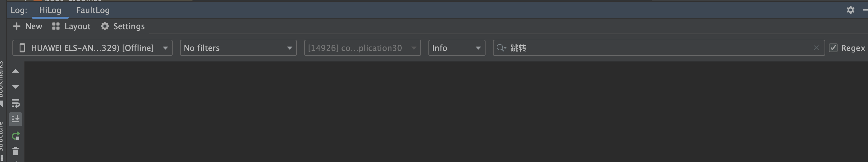Open log panel gear options
This screenshot has width=868, height=162.
pos(851,10)
